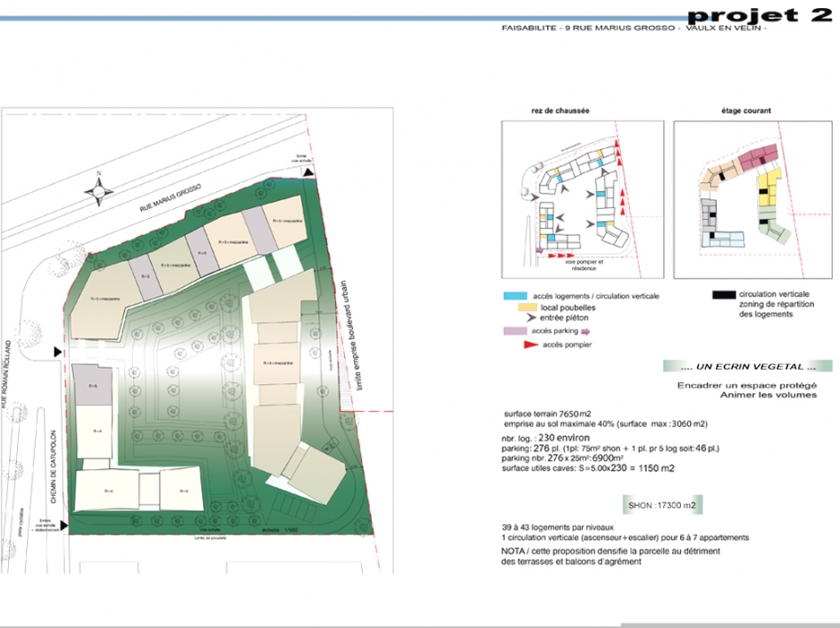Viewport: 840px width, 628px height.
Task: Click the north compass rose on site plan
Action: [x=97, y=190]
